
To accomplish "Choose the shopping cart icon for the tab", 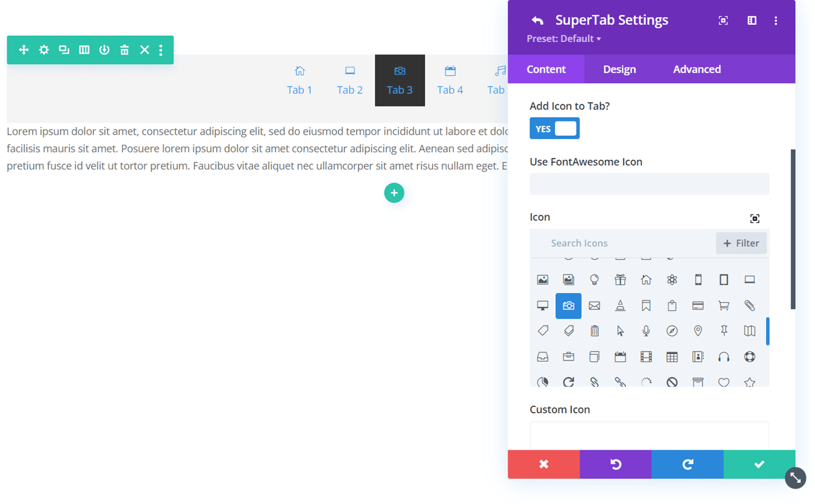I will (x=724, y=306).
